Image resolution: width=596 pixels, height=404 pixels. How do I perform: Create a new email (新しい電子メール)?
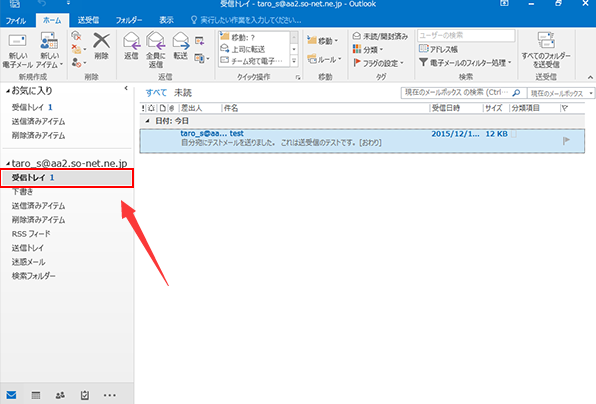point(17,51)
